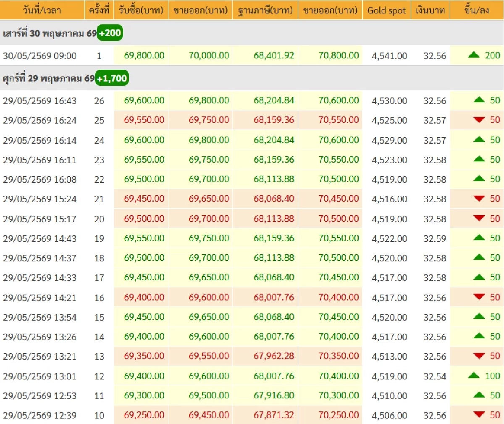Click the tax base value 67,962.28
The height and width of the screenshot is (424, 504).
coord(274,356)
